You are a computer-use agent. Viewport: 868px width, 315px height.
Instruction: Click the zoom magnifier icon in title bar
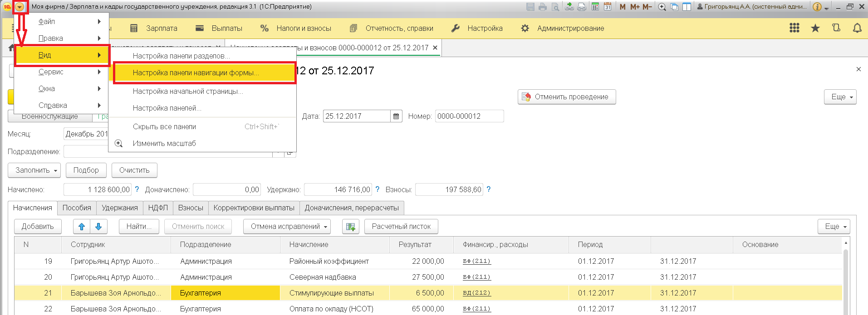(662, 7)
